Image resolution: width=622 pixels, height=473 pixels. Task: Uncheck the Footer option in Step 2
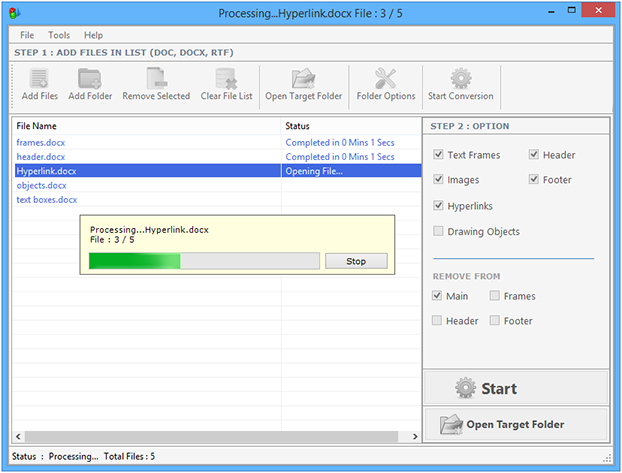pyautogui.click(x=534, y=179)
